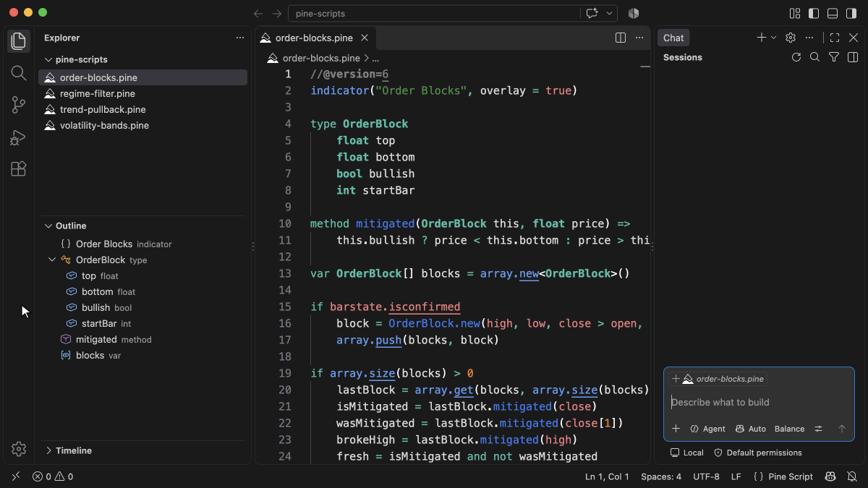Go forward in navigation history
The height and width of the screenshot is (488, 868).
point(277,13)
